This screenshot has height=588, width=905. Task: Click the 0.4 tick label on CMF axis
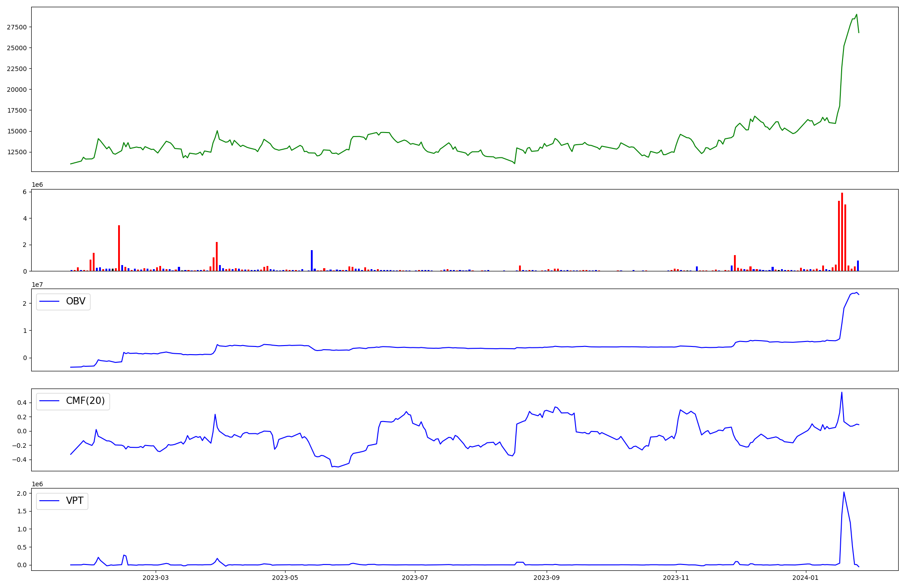(x=22, y=403)
